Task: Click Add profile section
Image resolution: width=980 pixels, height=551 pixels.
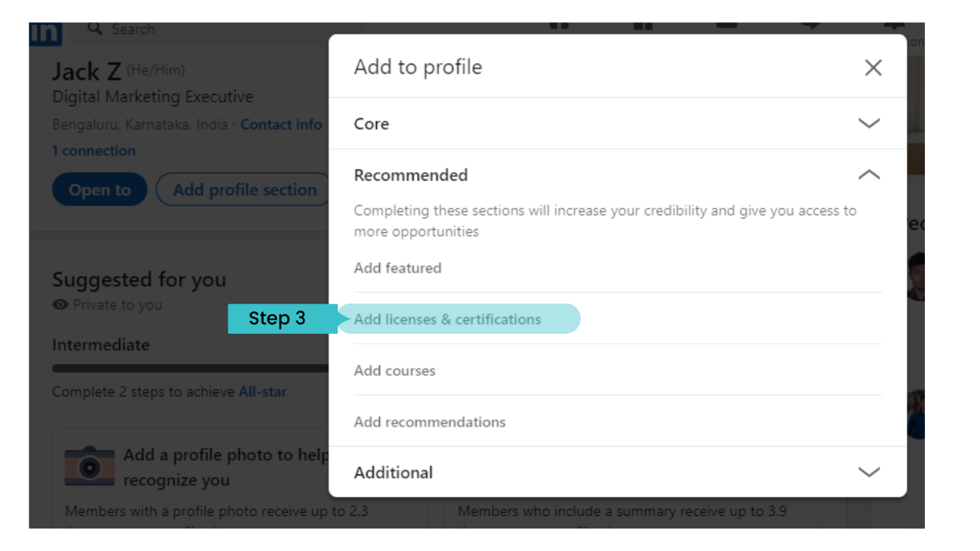Action: (x=244, y=189)
